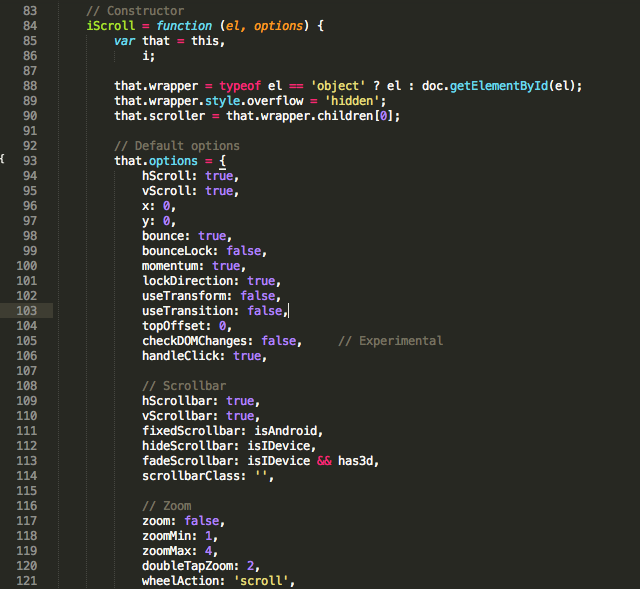
Task: Place cursor on checkDOMChanges property
Action: 197,341
